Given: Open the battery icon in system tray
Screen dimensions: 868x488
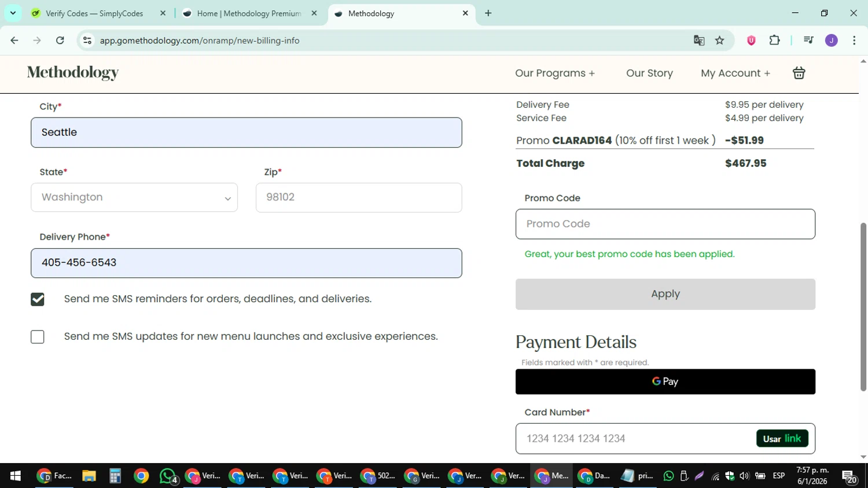Looking at the screenshot, I should [x=760, y=476].
